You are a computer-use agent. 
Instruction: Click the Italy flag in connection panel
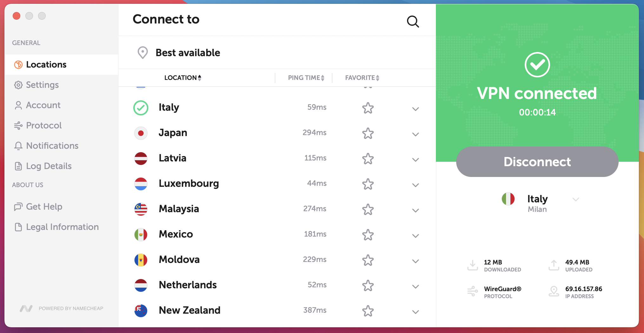pyautogui.click(x=508, y=199)
